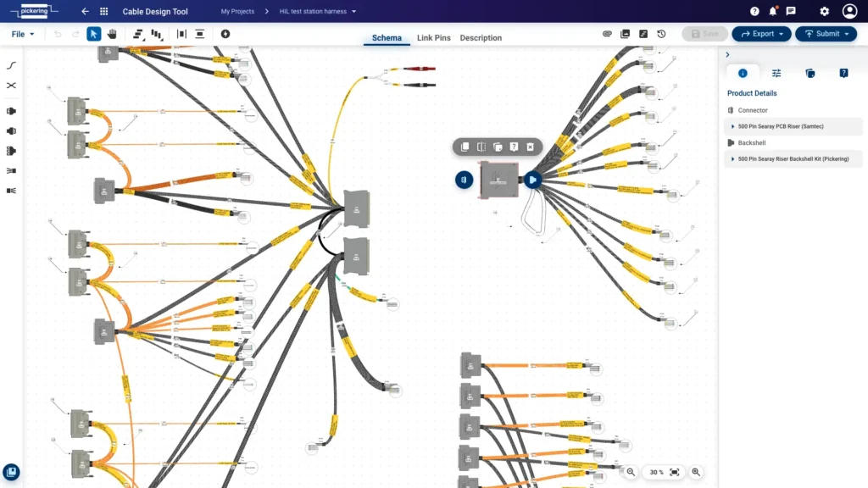The width and height of the screenshot is (868, 488).
Task: View notifications bell
Action: pyautogui.click(x=773, y=11)
